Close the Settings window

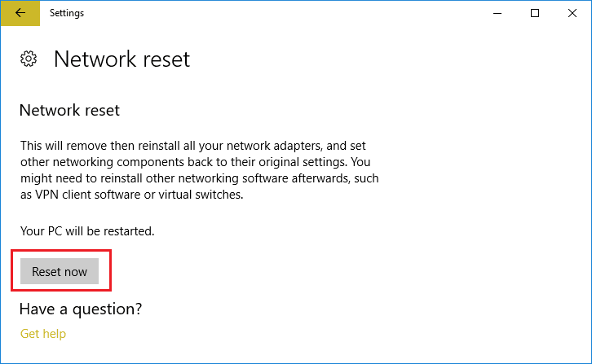click(x=572, y=13)
